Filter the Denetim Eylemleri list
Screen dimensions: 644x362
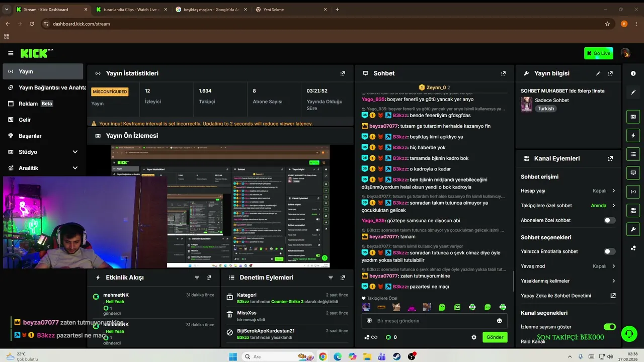point(331,278)
